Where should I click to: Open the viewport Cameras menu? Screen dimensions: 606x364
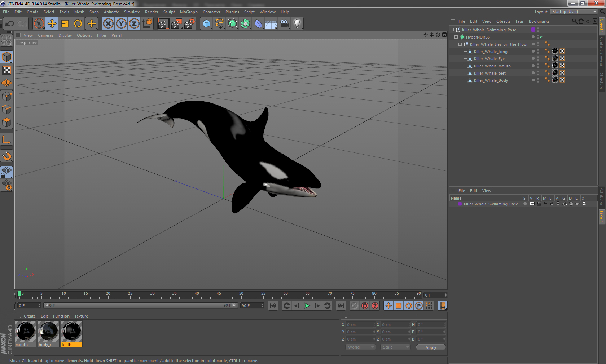tap(45, 35)
